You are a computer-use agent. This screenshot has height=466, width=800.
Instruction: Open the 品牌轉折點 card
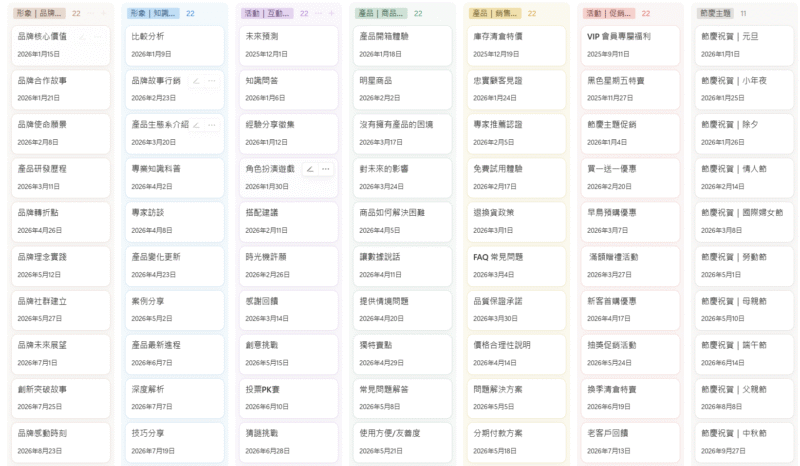tap(61, 222)
